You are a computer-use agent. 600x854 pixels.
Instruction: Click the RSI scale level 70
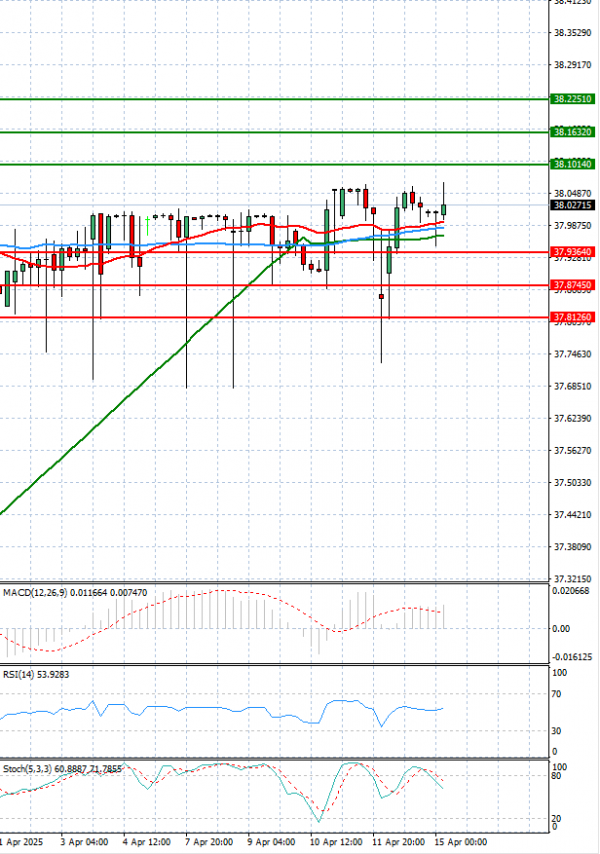tap(556, 694)
